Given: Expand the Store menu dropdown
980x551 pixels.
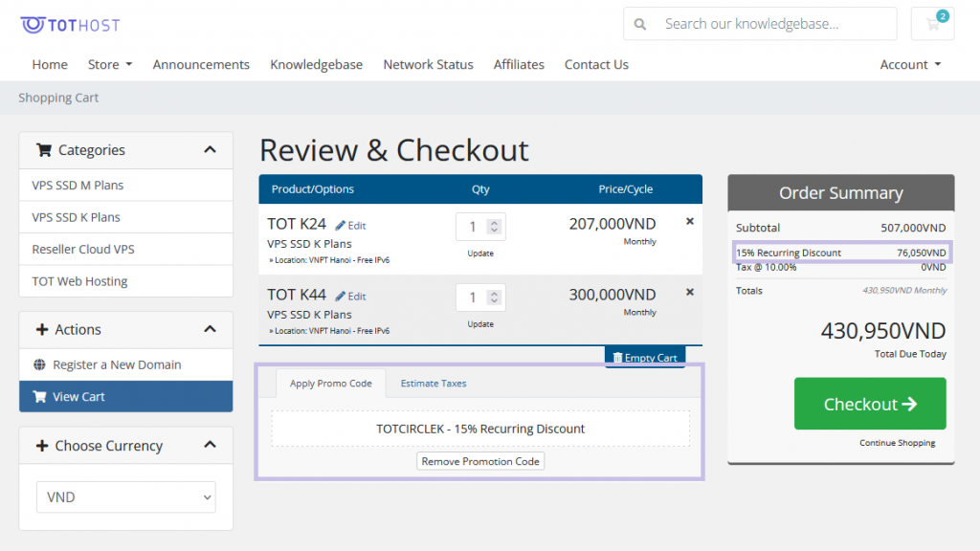Looking at the screenshot, I should (x=110, y=65).
